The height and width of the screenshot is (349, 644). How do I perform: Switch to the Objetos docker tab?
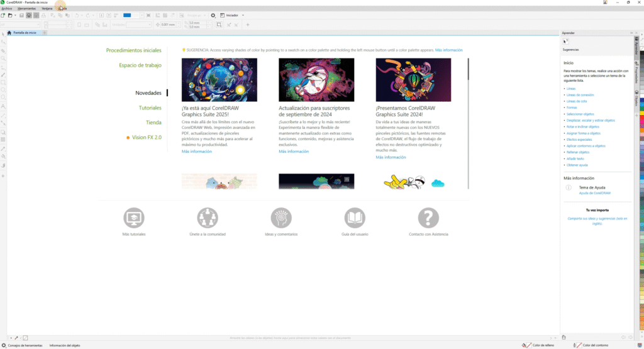coord(636,99)
